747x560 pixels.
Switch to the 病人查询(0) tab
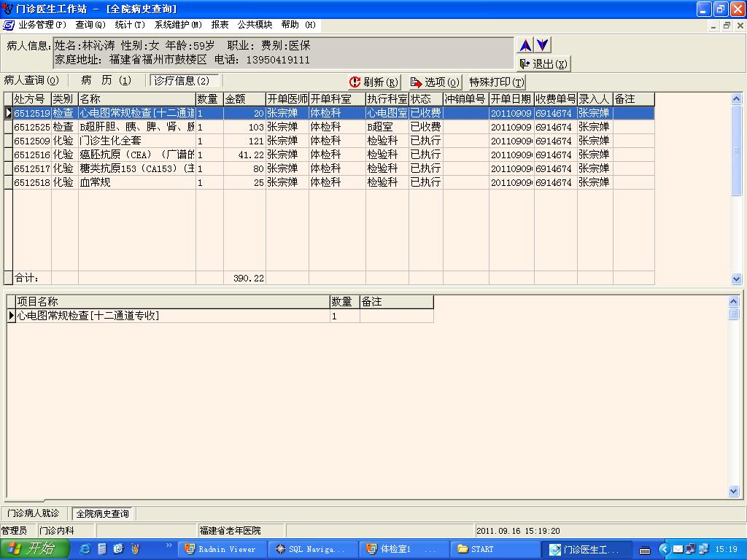tap(32, 80)
